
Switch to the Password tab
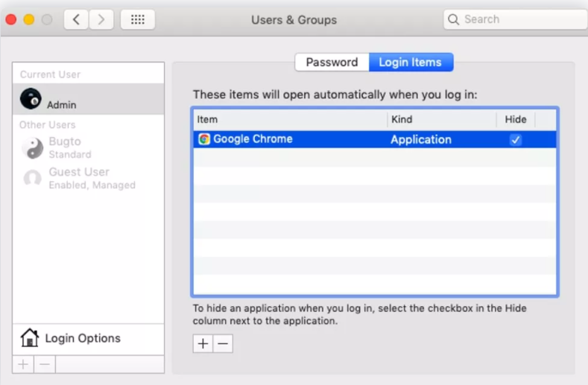332,62
